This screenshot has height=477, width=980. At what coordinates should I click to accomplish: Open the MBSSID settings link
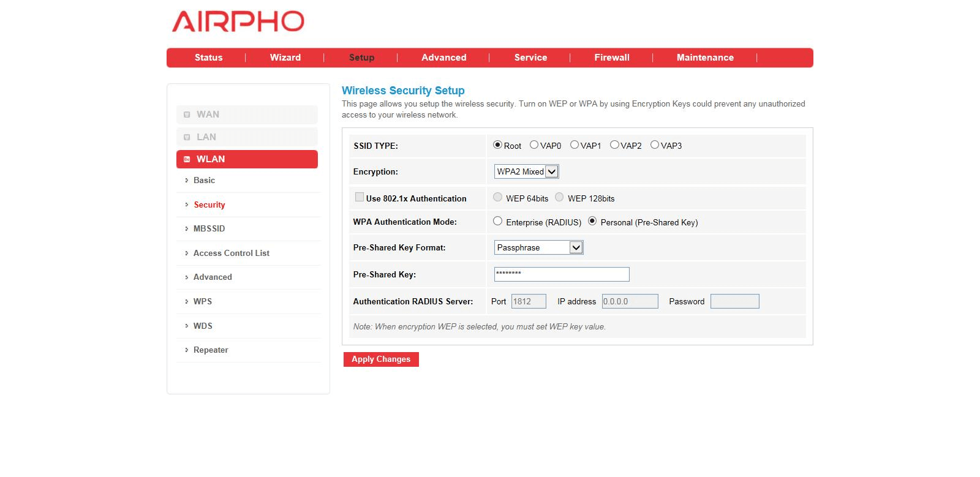point(209,228)
